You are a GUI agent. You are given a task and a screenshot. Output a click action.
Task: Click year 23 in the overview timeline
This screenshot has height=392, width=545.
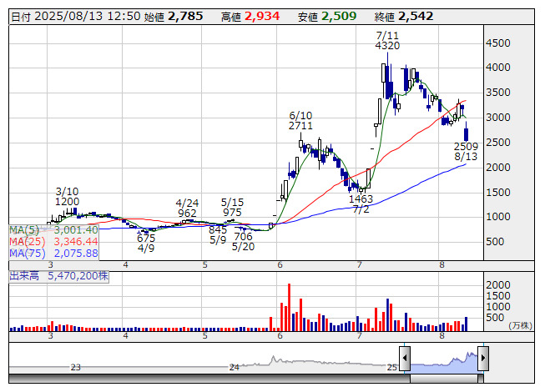(x=76, y=367)
